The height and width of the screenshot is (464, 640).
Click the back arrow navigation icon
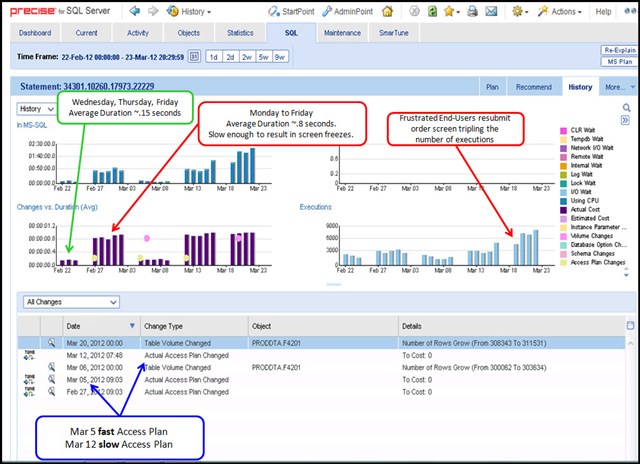click(x=134, y=11)
